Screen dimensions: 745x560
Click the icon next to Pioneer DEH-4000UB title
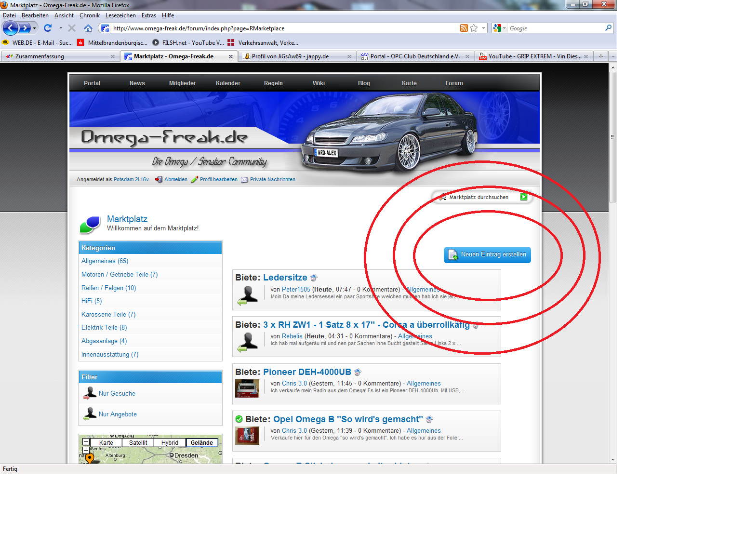(358, 372)
